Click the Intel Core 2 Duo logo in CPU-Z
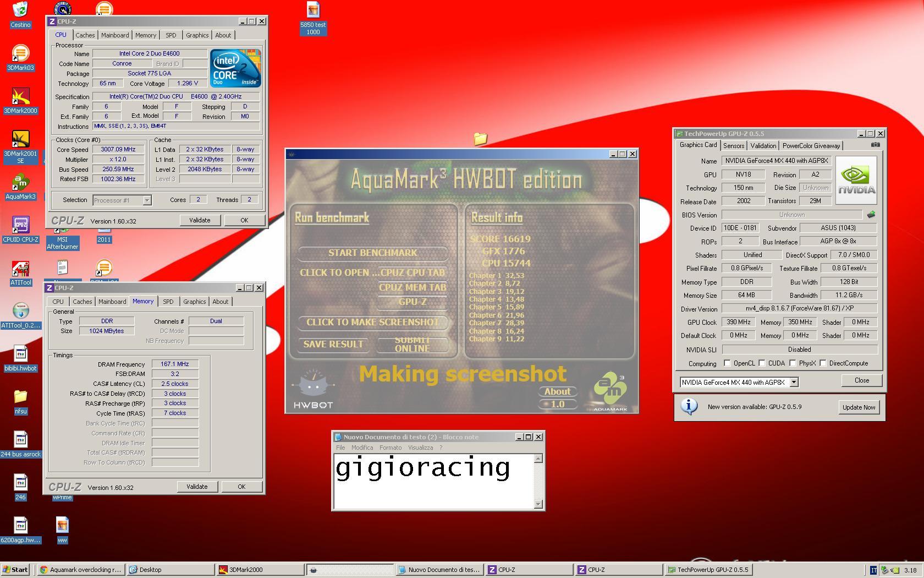Screen dimensions: 924x578 pos(235,68)
